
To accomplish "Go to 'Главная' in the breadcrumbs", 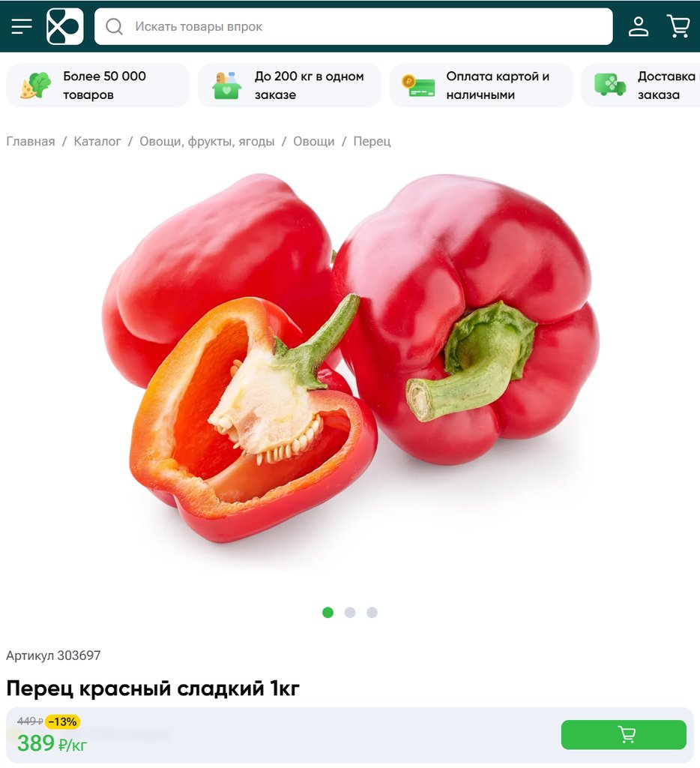I will point(30,142).
